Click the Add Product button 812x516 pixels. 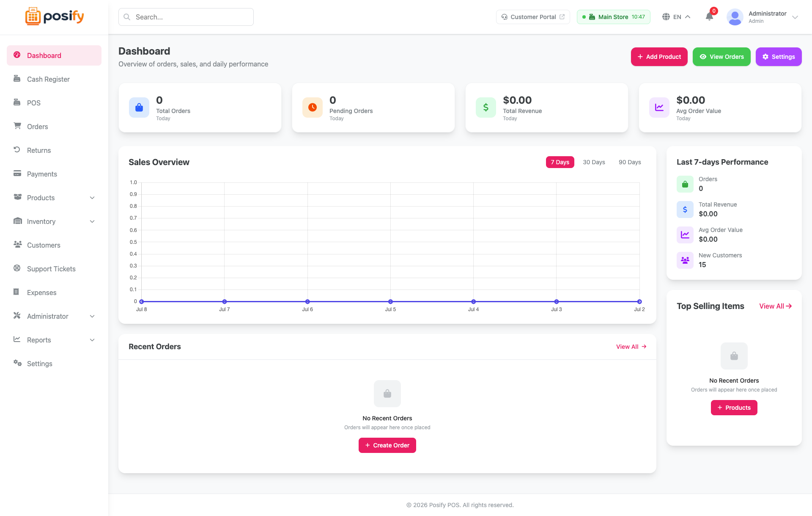click(x=659, y=57)
